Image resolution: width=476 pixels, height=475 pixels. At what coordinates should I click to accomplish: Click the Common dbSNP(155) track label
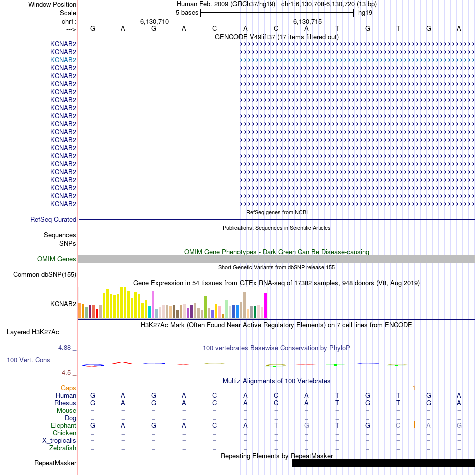[x=45, y=275]
